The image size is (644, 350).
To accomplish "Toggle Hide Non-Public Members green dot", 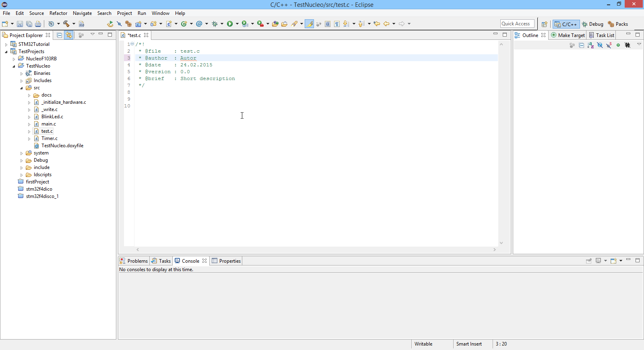I will (618, 45).
